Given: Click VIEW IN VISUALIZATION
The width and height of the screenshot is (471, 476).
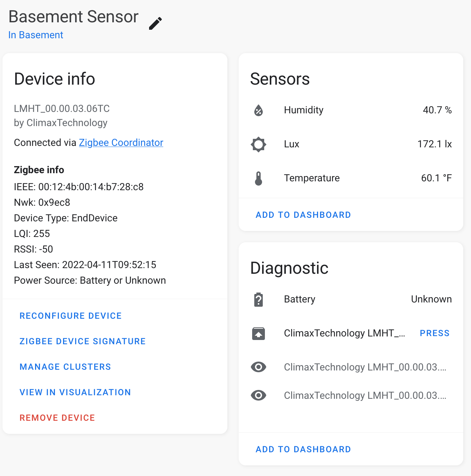Looking at the screenshot, I should (x=75, y=392).
